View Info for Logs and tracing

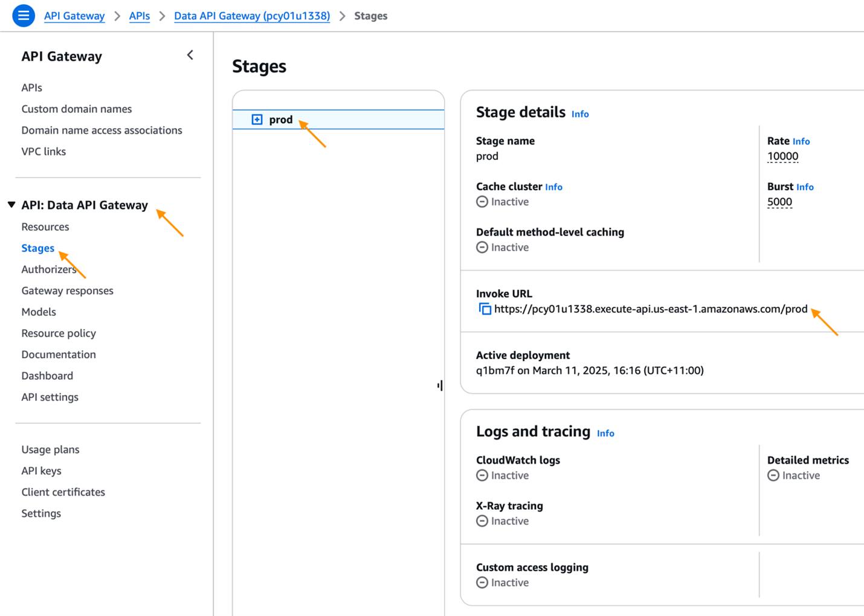coord(605,433)
